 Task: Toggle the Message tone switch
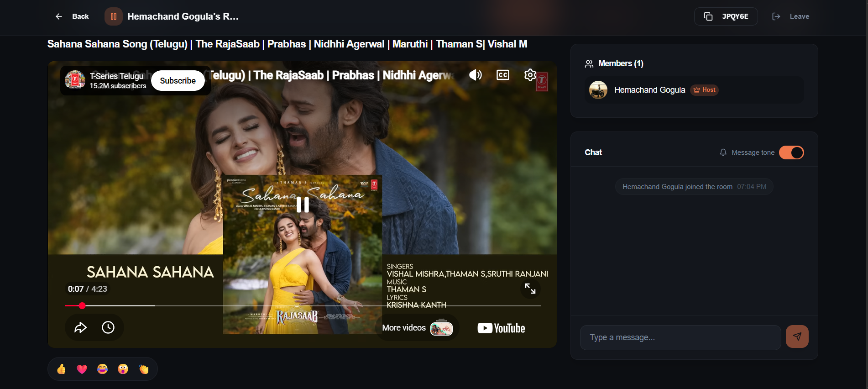coord(791,152)
